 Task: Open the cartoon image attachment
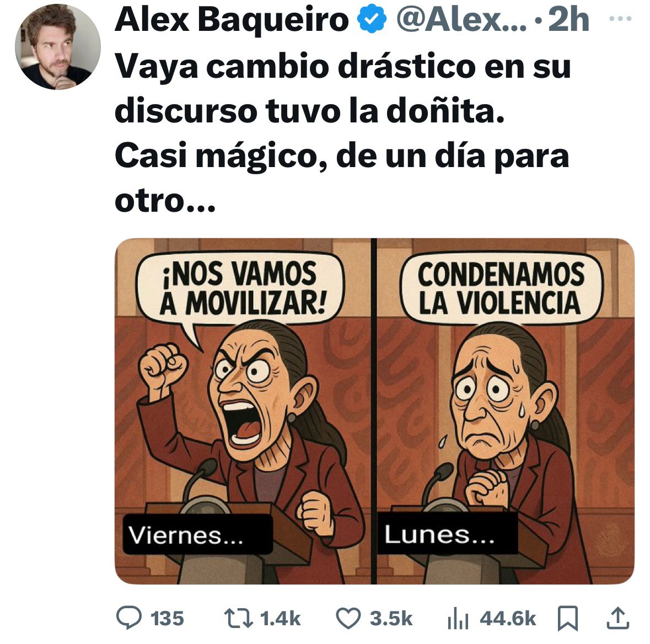coord(374,411)
